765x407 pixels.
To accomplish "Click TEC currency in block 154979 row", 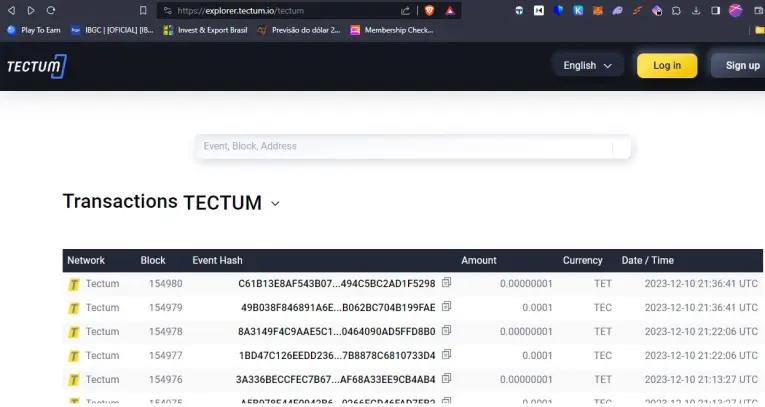I will click(x=603, y=307).
